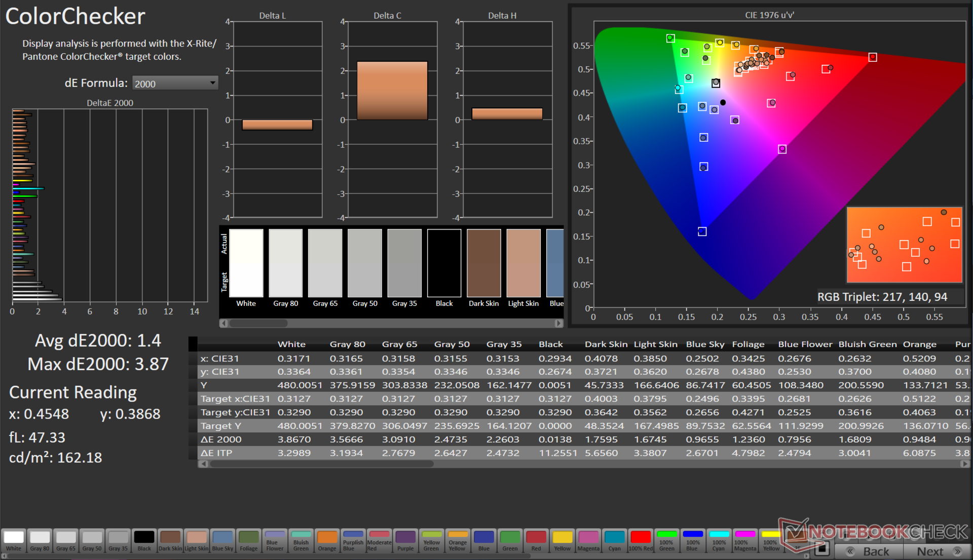
Task: Select the Black patch in bottom strip
Action: coord(144,541)
